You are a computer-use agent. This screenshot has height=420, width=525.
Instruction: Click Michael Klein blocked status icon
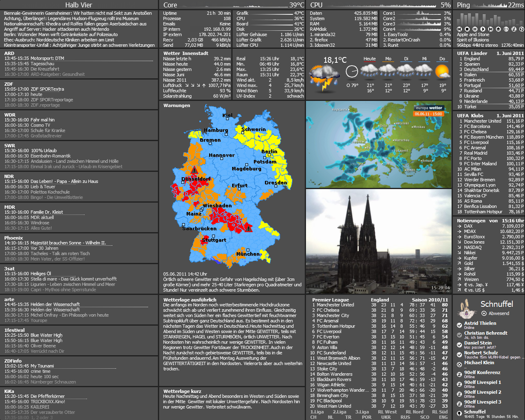pyautogui.click(x=459, y=365)
